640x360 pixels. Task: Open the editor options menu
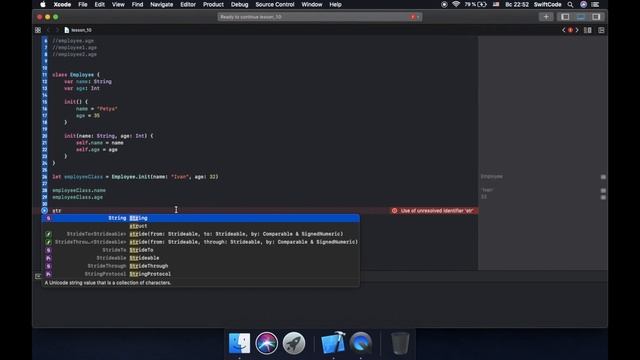click(x=588, y=30)
